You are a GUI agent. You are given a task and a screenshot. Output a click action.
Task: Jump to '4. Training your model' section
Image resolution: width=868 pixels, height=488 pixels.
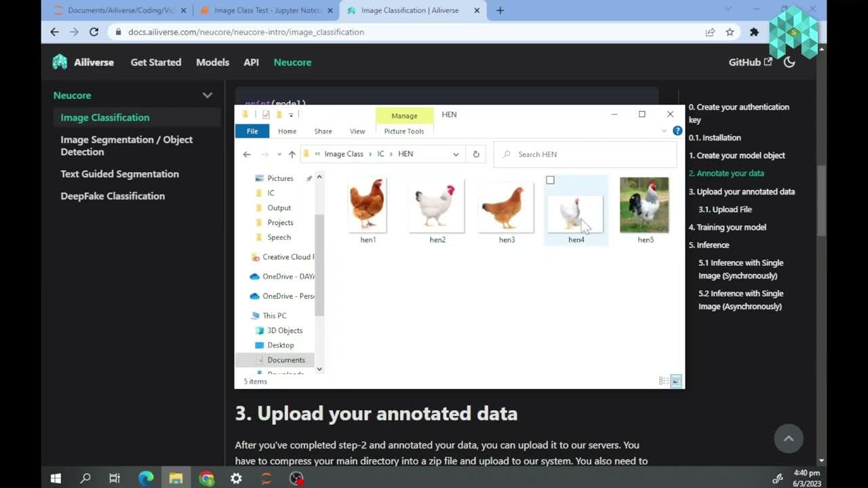728,227
